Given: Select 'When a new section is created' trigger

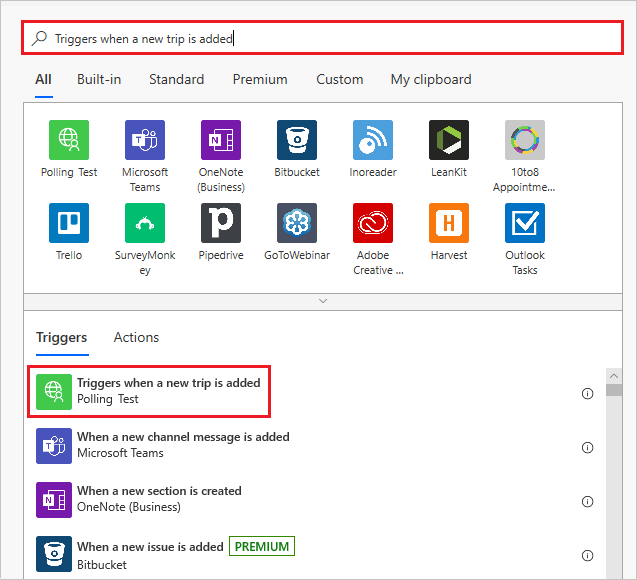Looking at the screenshot, I should 315,500.
